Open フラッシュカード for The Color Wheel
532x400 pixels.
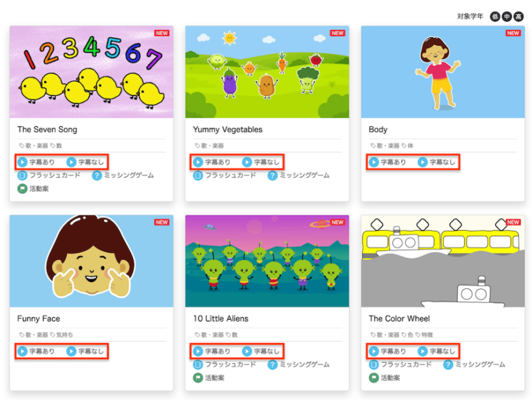tap(400, 365)
